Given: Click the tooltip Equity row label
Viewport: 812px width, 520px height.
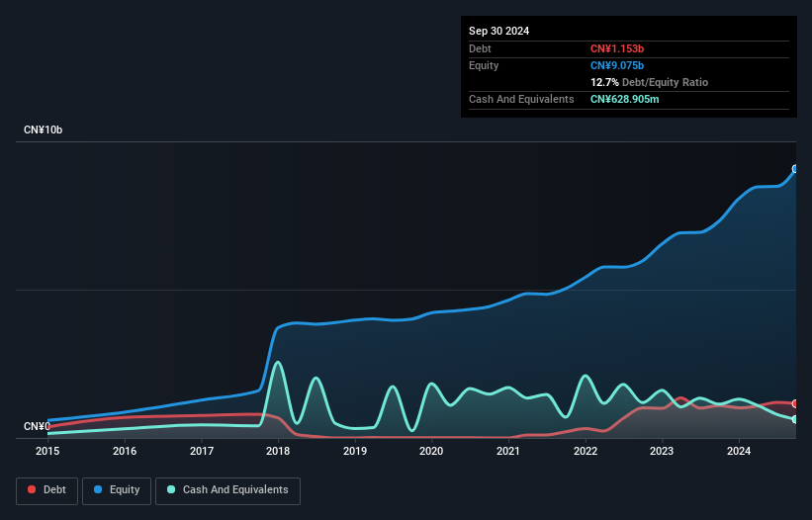Looking at the screenshot, I should (484, 65).
